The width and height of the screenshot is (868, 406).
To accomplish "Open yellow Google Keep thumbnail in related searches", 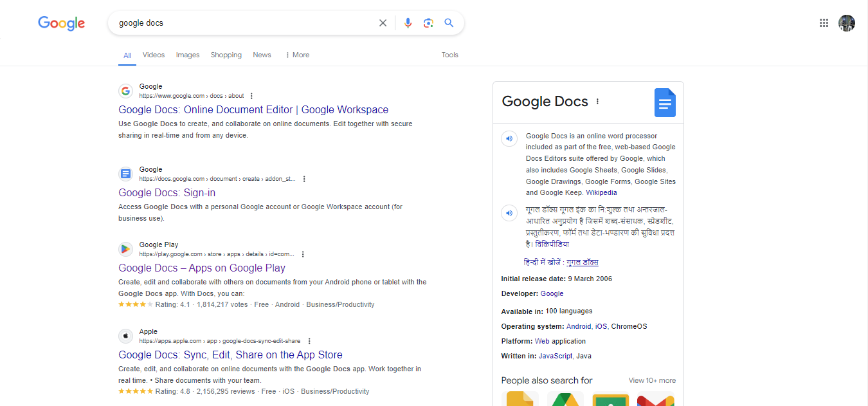I will 520,398.
